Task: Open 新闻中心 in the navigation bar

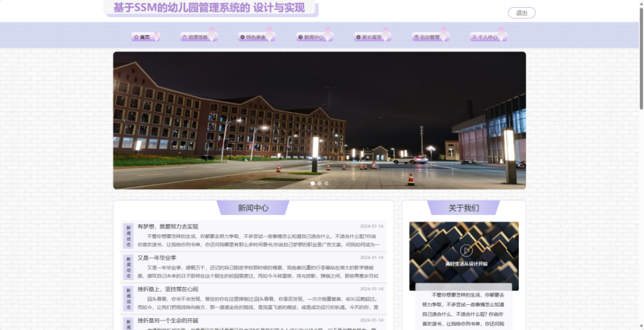Action: pos(314,37)
